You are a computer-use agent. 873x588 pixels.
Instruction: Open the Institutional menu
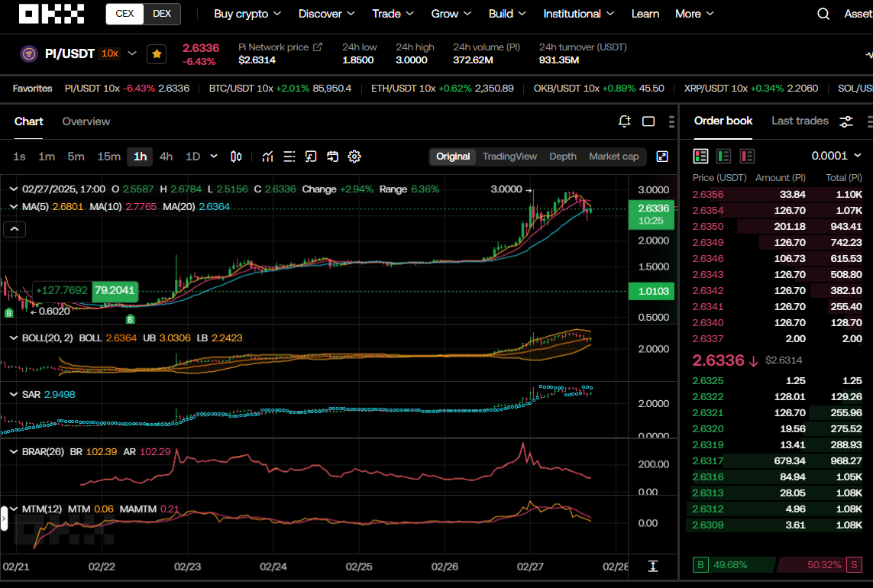point(578,14)
